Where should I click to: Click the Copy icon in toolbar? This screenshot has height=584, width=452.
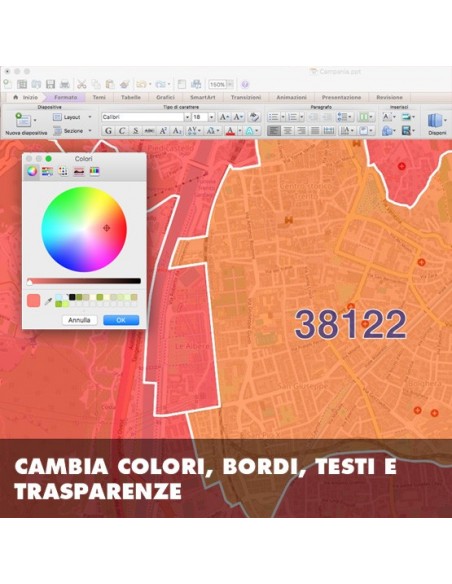[96, 84]
